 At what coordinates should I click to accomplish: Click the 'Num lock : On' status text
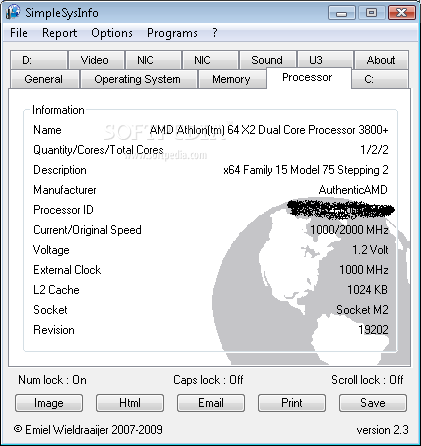click(x=52, y=380)
